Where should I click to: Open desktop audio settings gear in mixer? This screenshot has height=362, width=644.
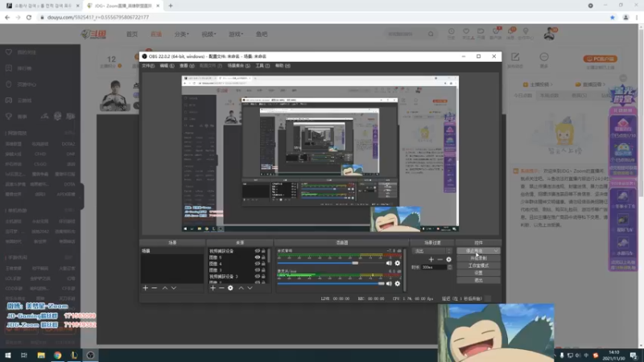tap(397, 263)
